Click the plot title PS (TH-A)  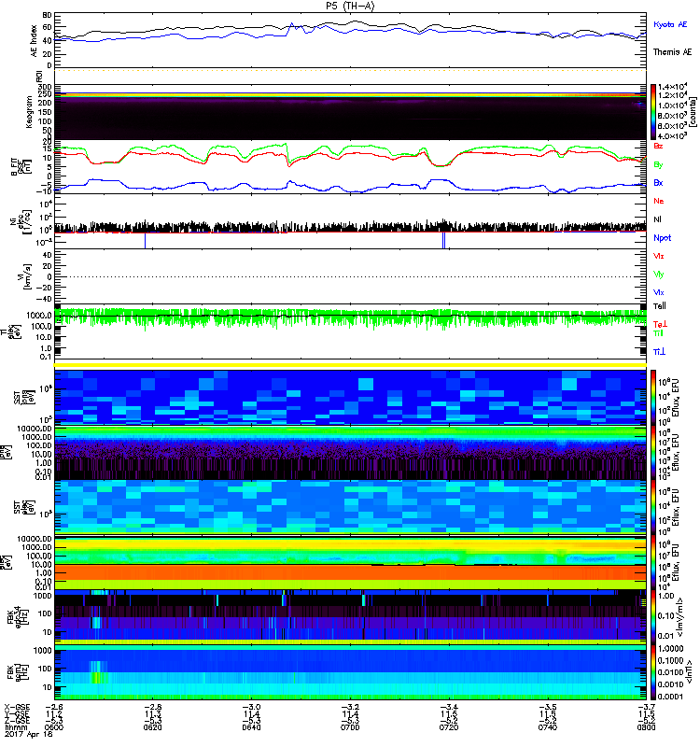(350, 7)
